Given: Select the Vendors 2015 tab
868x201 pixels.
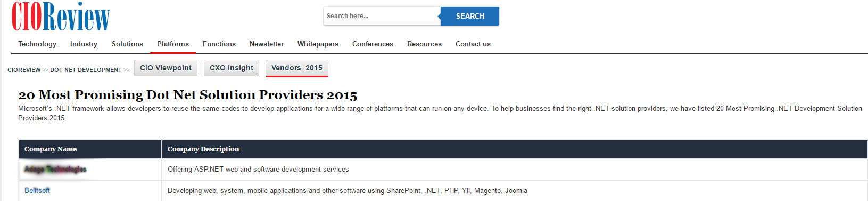Looking at the screenshot, I should coord(297,68).
